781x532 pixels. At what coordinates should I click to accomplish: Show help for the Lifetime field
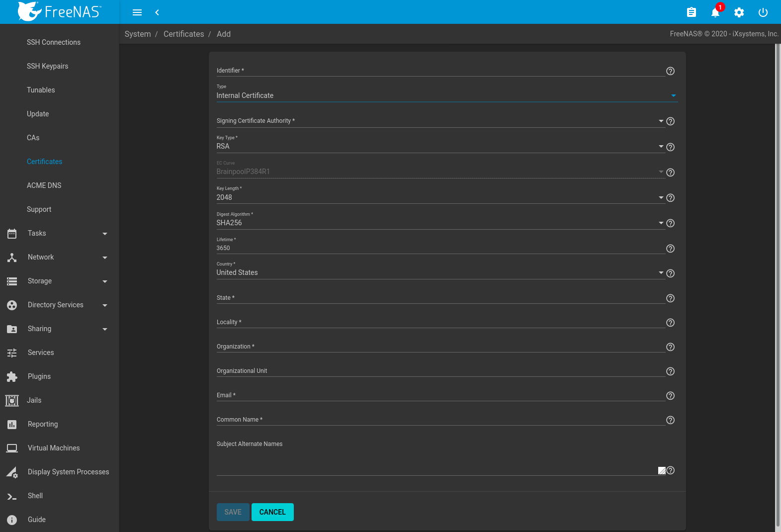(670, 249)
